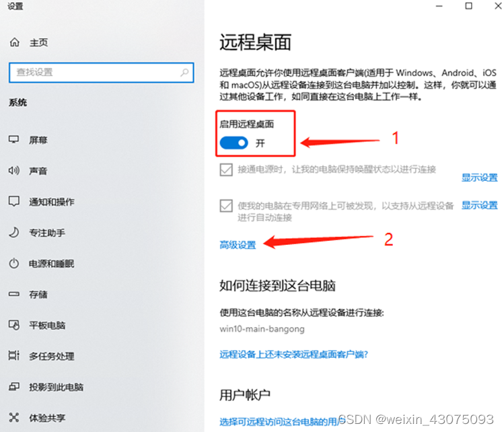Open 通知和操作 notifications icon

14,201
